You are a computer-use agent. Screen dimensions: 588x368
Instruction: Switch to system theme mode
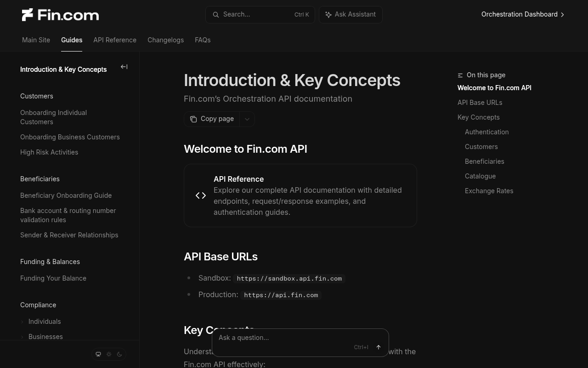pos(98,354)
